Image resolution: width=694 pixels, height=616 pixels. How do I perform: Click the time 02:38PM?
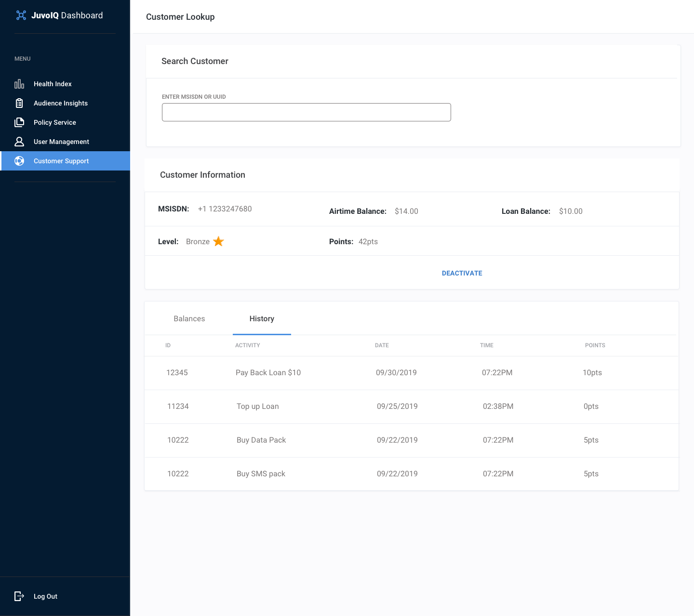(498, 406)
